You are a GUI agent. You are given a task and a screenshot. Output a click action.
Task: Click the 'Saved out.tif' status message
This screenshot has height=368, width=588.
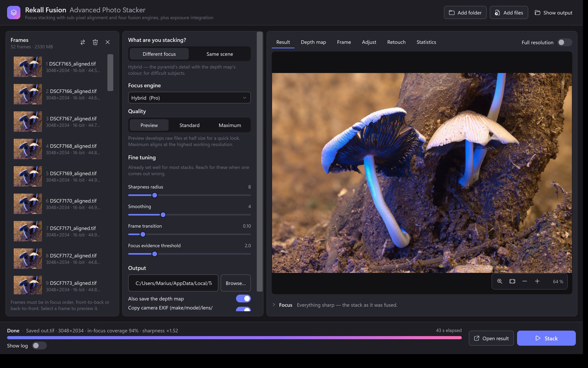pos(102,331)
